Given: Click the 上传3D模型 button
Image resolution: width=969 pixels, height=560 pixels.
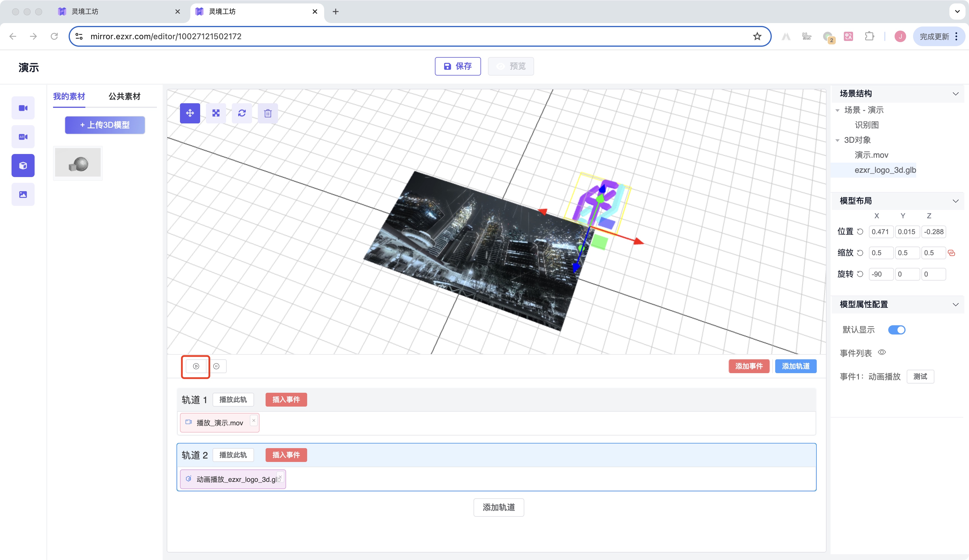Looking at the screenshot, I should (105, 125).
